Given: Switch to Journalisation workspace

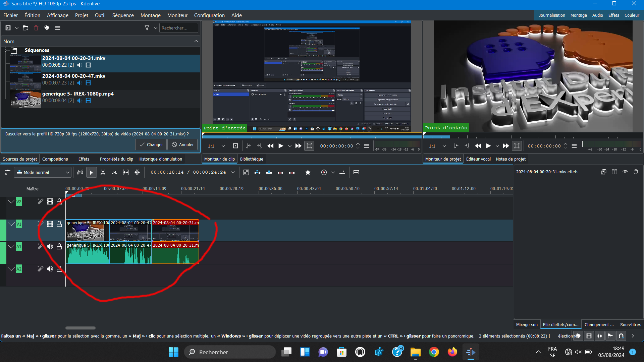Looking at the screenshot, I should point(552,15).
